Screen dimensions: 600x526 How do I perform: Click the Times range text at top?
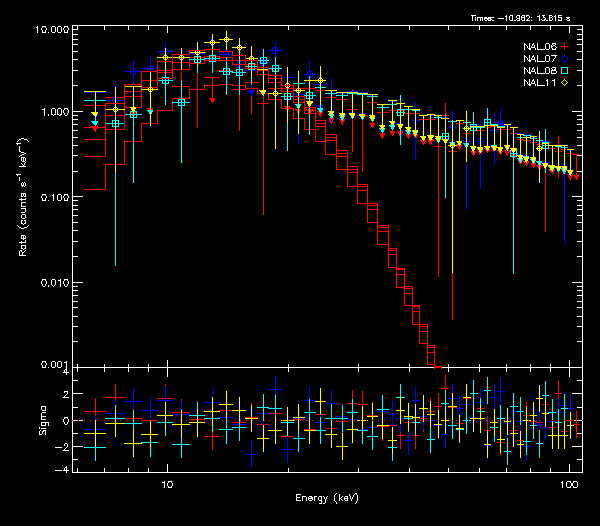pos(525,18)
